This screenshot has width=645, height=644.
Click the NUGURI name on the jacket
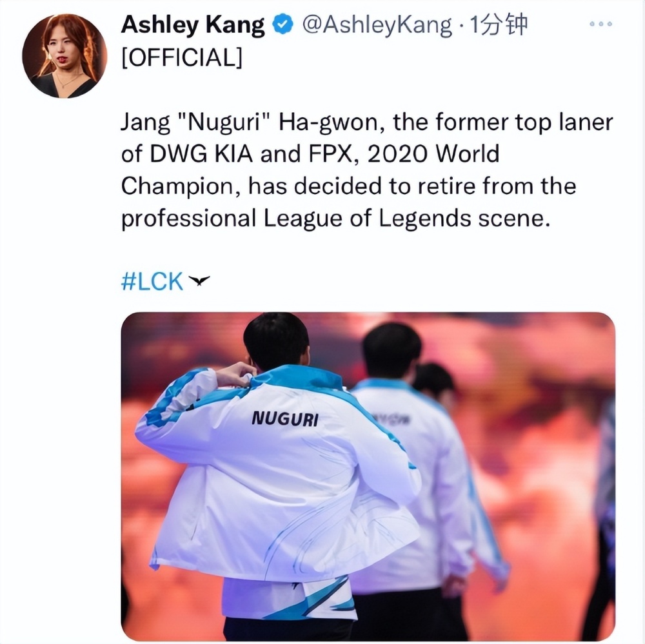[285, 418]
